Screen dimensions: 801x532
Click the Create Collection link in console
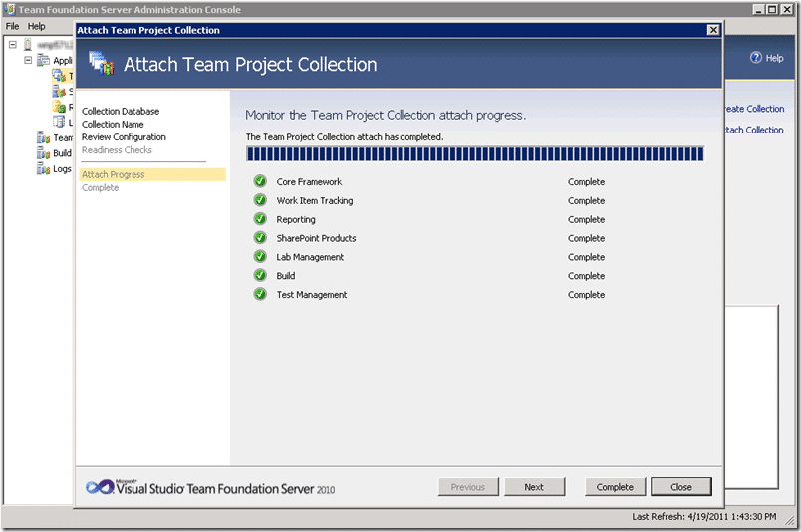point(754,109)
